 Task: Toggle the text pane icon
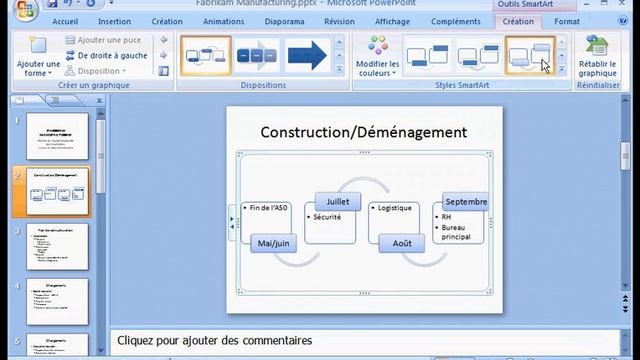pyautogui.click(x=164, y=71)
